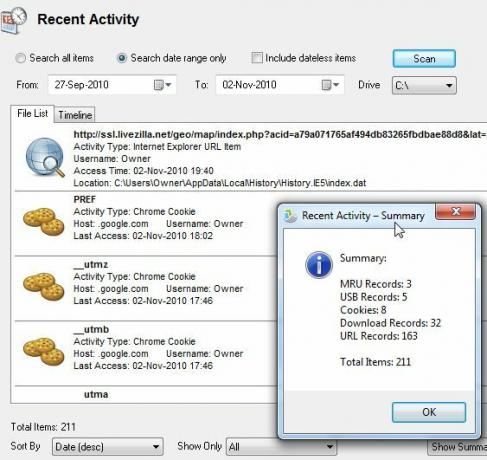Screen dimensions: 487x460
Task: Expand the Show Only All dropdown
Action: (x=281, y=446)
